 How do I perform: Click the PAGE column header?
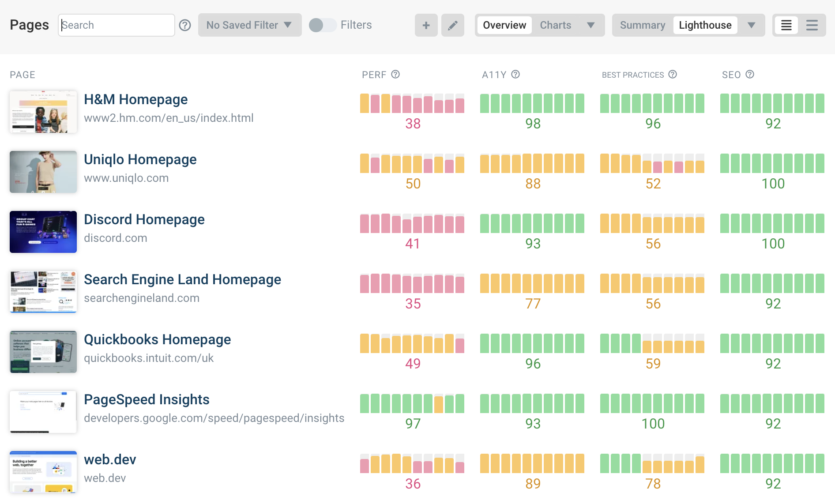click(x=23, y=75)
